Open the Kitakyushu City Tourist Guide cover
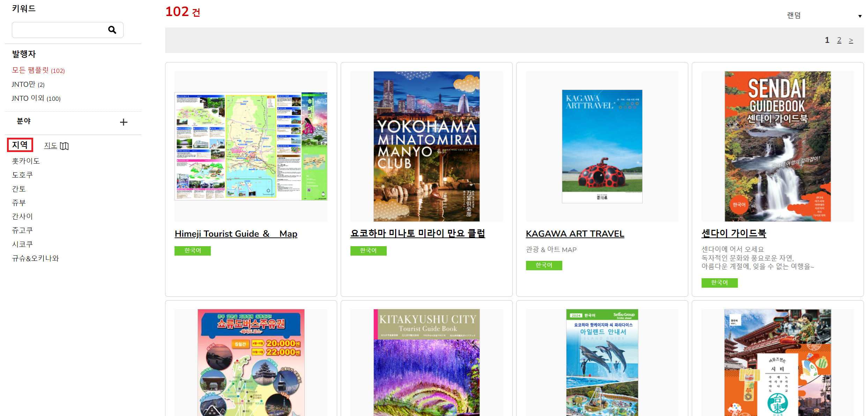Screen dimensions: 868x416 426,363
